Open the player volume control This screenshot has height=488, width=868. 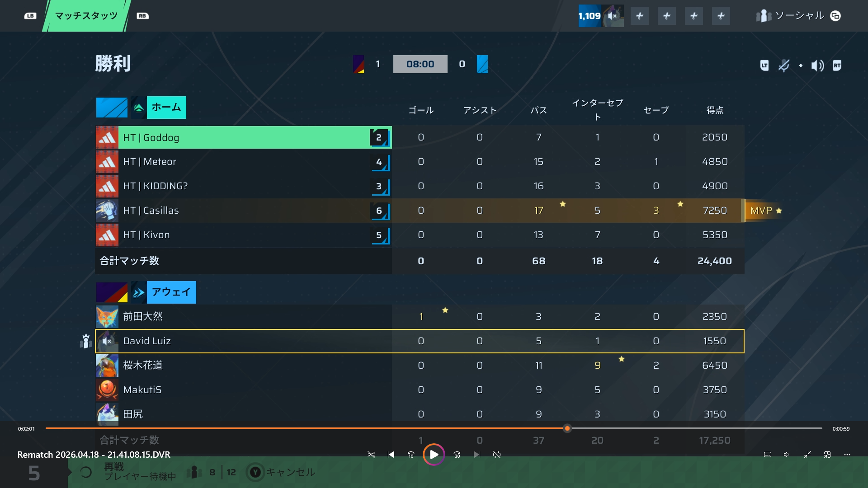coord(787,455)
